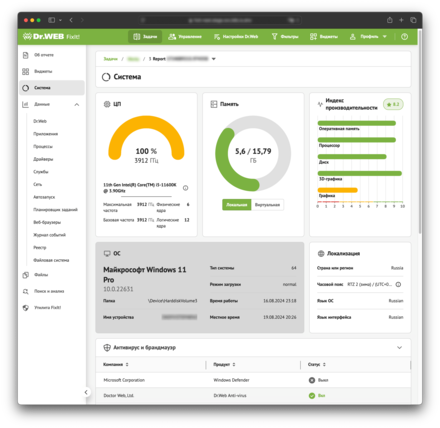The width and height of the screenshot is (440, 428).
Task: Toggle the browser sidebar button
Action: pyautogui.click(x=52, y=20)
